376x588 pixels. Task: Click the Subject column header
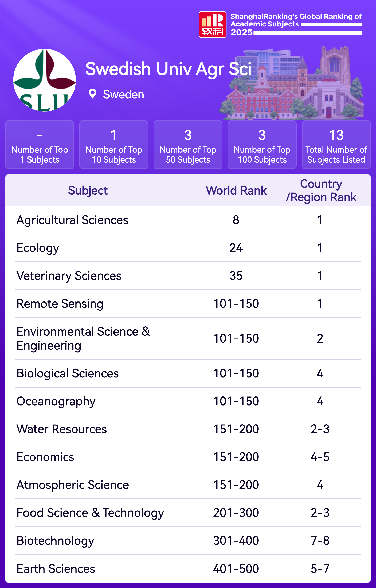point(88,190)
